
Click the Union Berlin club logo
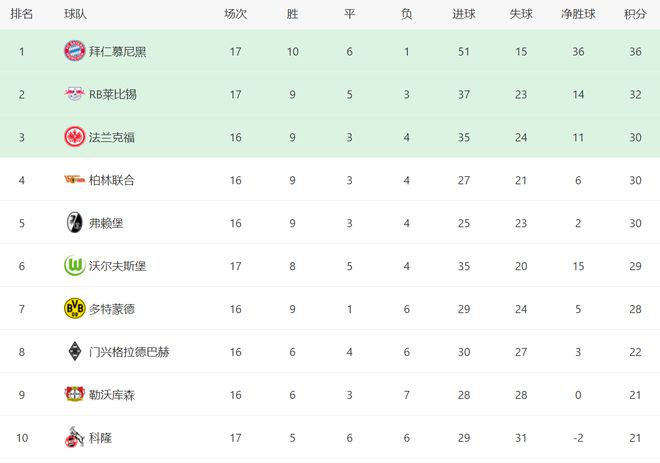75,180
